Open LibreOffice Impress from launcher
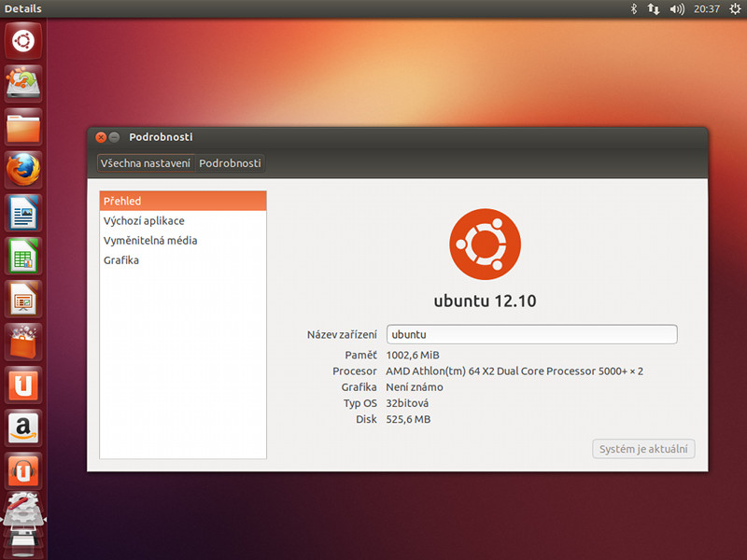Screen dimensions: 747x560 coord(23,299)
